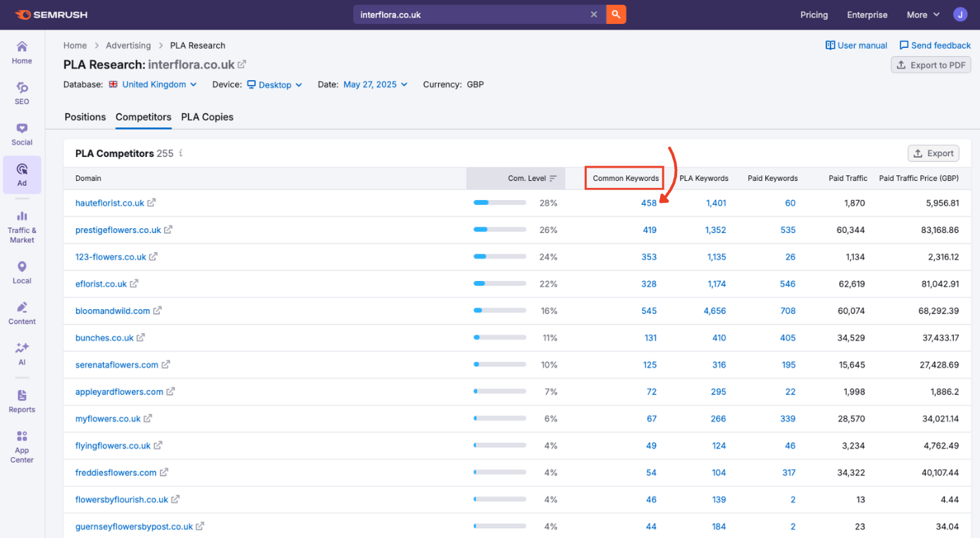Go to Traffic & Market section
This screenshot has height=538, width=980.
[x=22, y=227]
